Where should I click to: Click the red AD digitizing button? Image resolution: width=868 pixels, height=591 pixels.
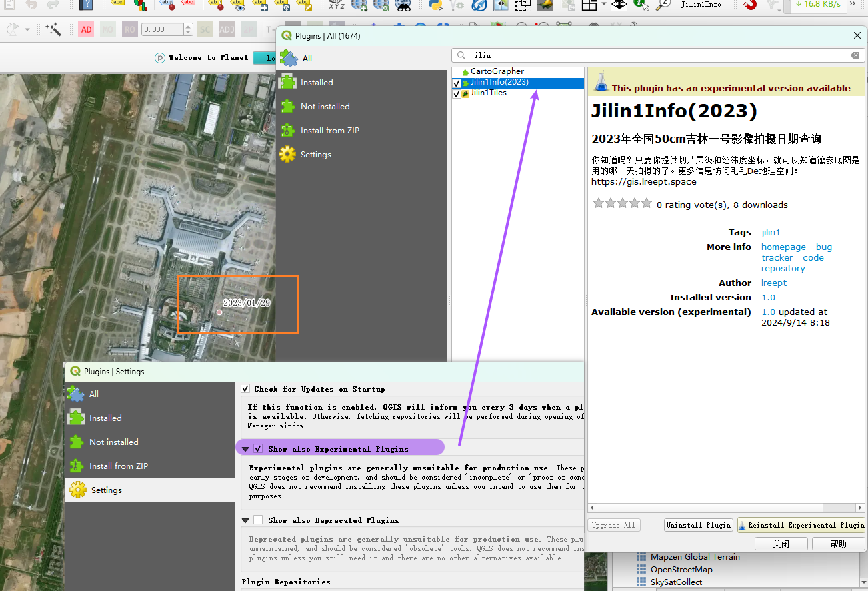pos(86,29)
